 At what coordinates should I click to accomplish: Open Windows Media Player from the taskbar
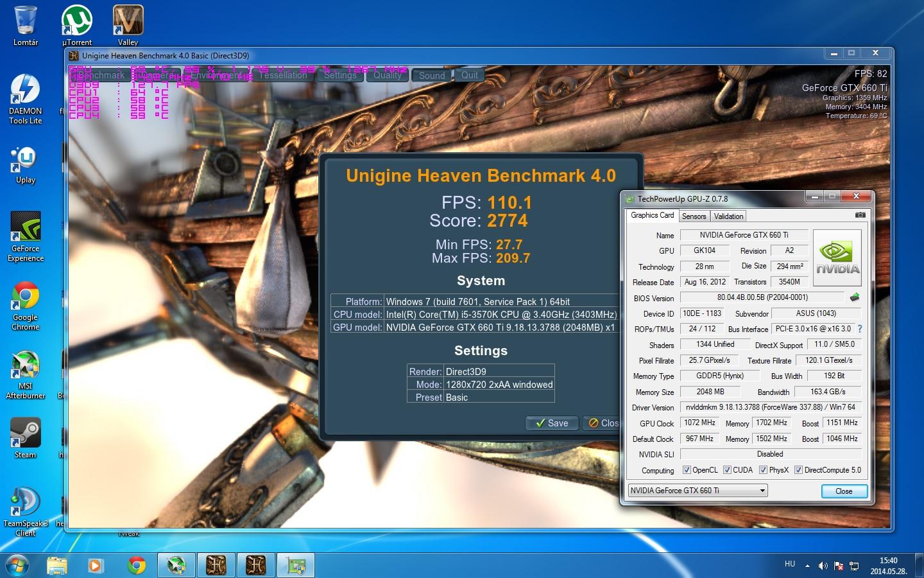tap(96, 566)
